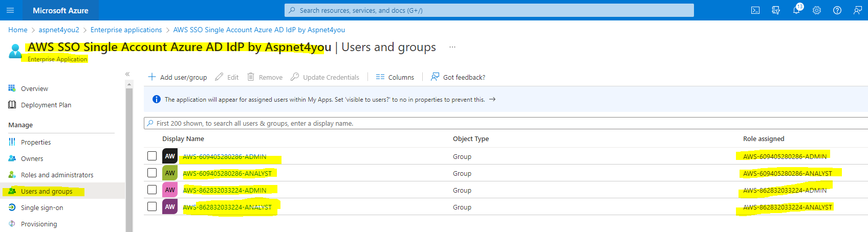The width and height of the screenshot is (868, 232).
Task: Click role cell AWS-609405280286-ADMIN
Action: [x=785, y=156]
